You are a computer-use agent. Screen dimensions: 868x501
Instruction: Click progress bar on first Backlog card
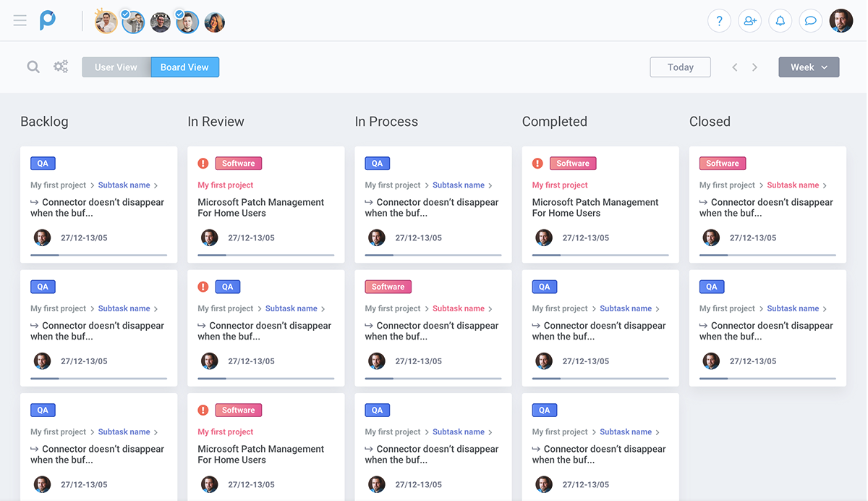(x=98, y=255)
